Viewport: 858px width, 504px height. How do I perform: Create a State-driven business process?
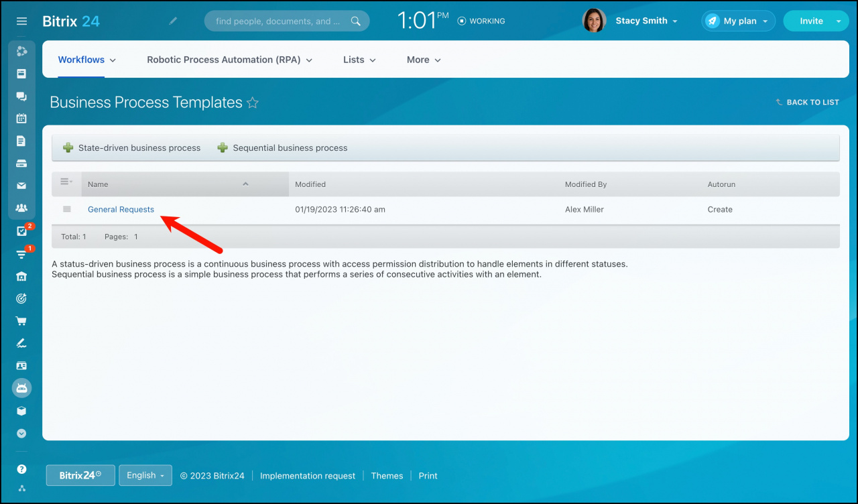pos(132,148)
